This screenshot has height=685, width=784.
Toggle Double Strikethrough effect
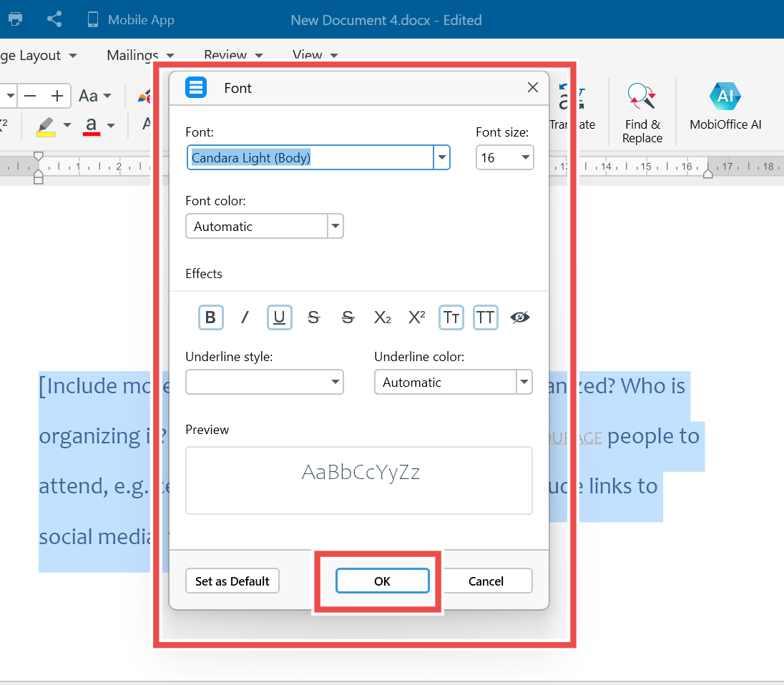[348, 317]
